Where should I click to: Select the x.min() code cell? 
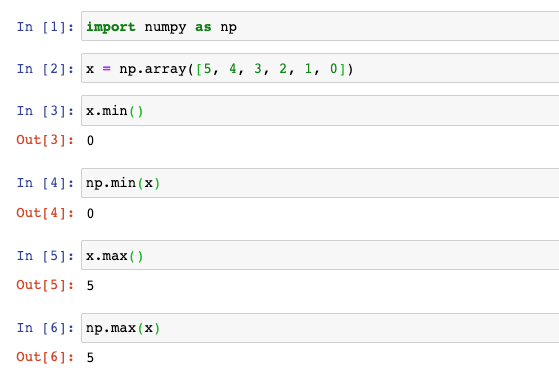(320, 111)
